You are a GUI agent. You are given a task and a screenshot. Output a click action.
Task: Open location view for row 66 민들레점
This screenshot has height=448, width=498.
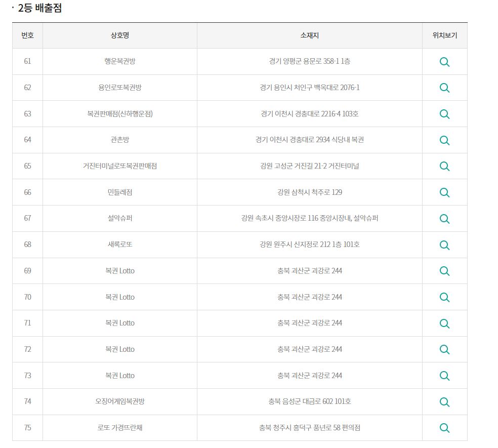[x=444, y=192]
